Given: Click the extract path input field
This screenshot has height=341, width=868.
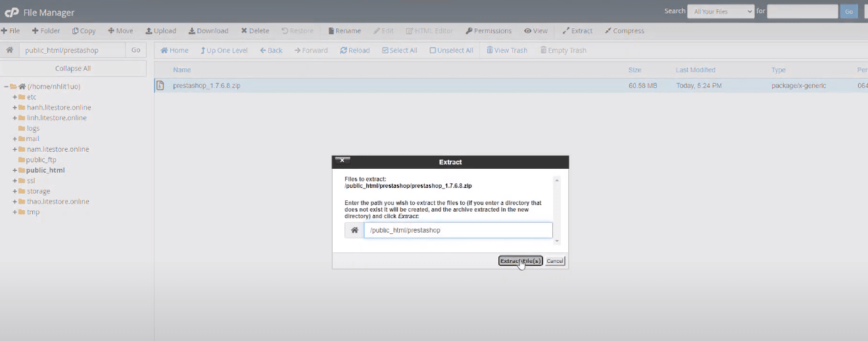Looking at the screenshot, I should click(x=458, y=230).
